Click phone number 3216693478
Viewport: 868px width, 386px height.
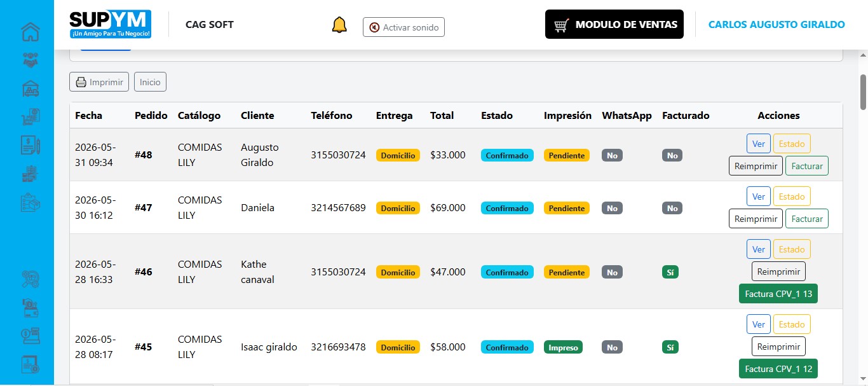pos(338,347)
